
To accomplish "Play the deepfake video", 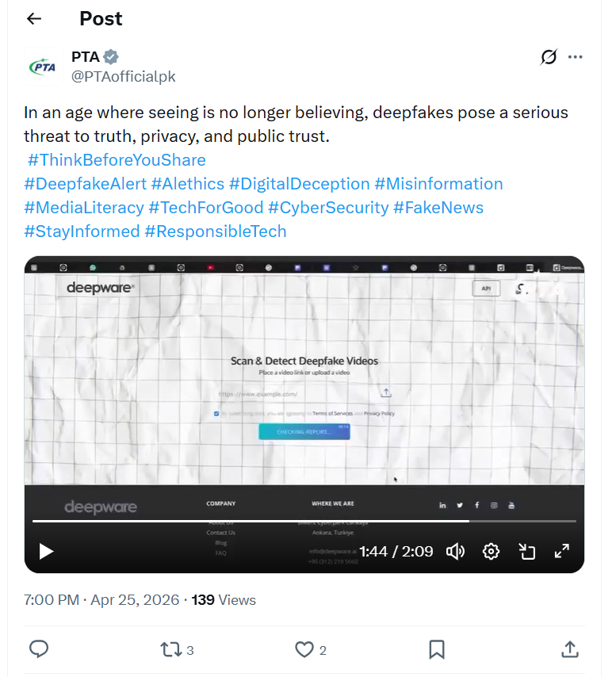I will point(46,552).
